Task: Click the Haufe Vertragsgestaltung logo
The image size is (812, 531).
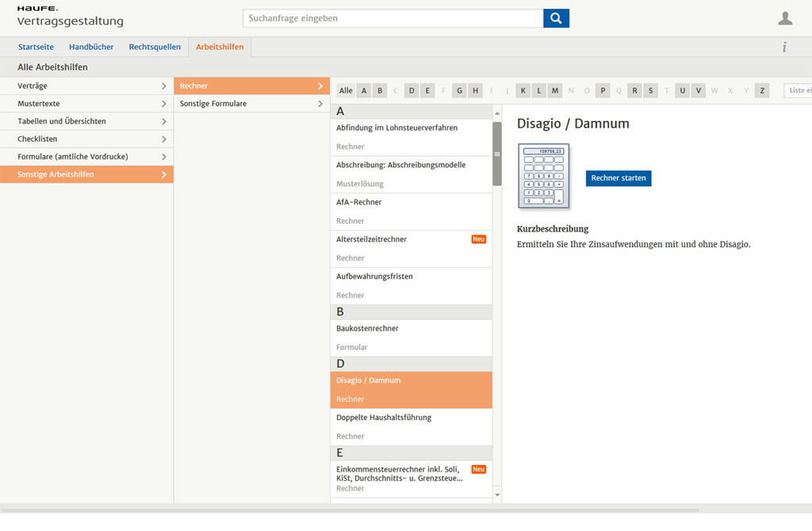Action: pos(70,16)
